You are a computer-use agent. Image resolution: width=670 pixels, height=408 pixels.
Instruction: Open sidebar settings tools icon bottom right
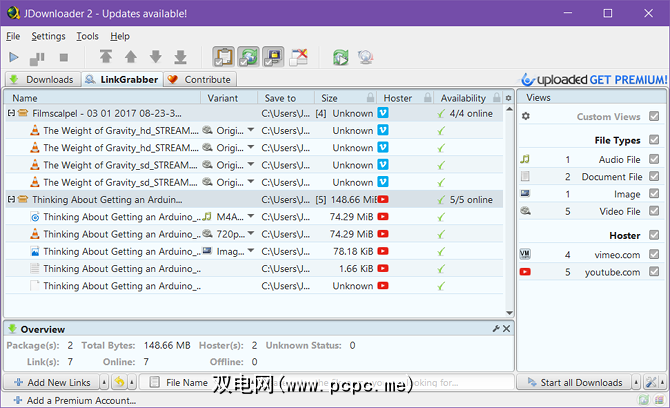pyautogui.click(x=651, y=382)
